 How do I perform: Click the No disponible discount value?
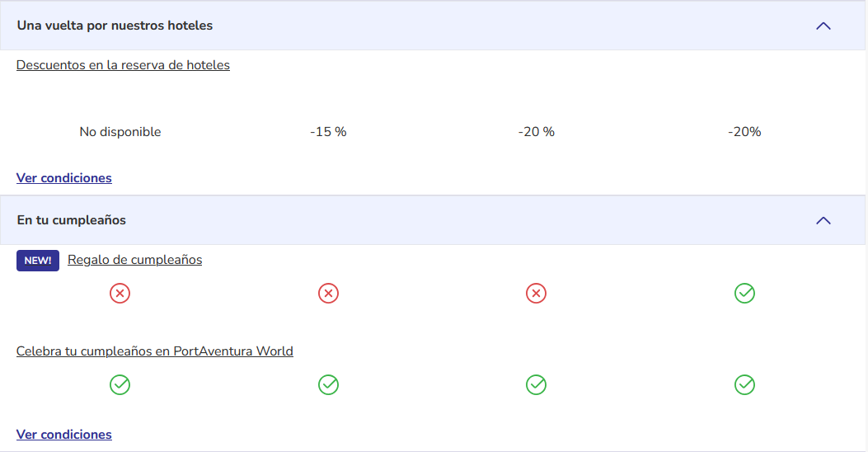coord(120,132)
